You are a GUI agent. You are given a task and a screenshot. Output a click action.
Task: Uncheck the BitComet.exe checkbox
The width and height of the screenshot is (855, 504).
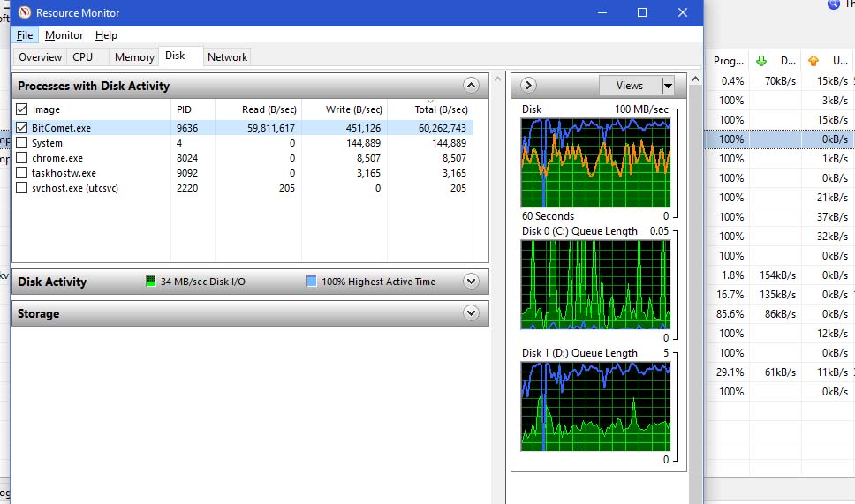click(x=22, y=128)
